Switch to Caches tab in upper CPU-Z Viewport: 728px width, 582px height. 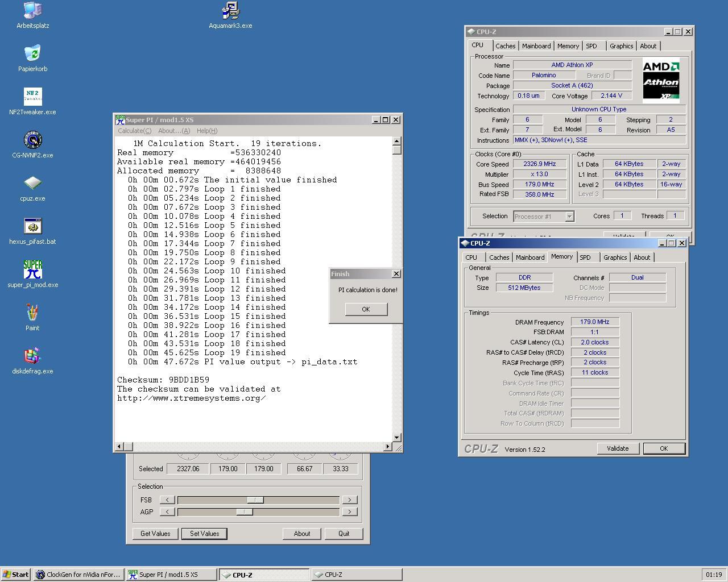tap(505, 46)
